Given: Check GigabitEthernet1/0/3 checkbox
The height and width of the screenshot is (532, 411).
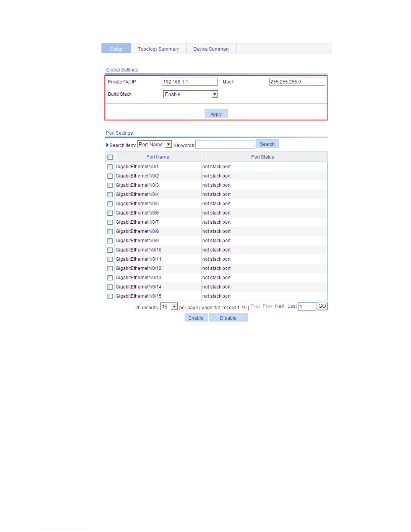Looking at the screenshot, I should point(110,185).
